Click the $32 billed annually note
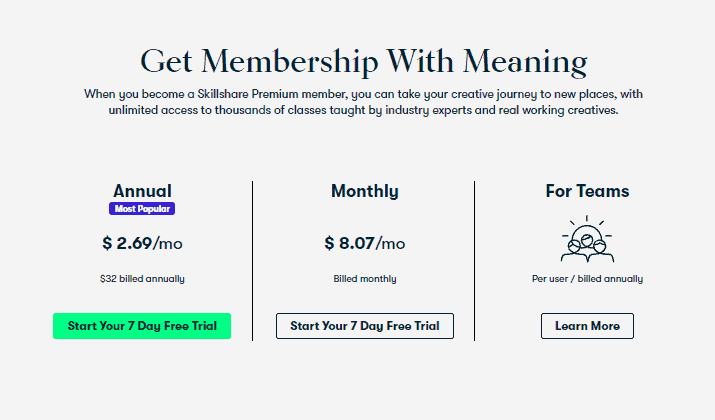This screenshot has width=715, height=420. [142, 279]
